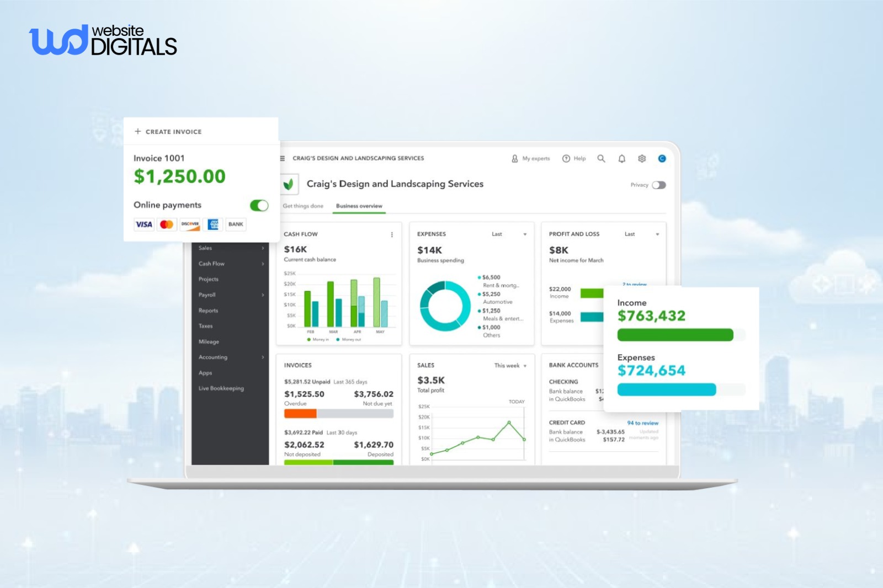Select the Business overview tab

[359, 206]
